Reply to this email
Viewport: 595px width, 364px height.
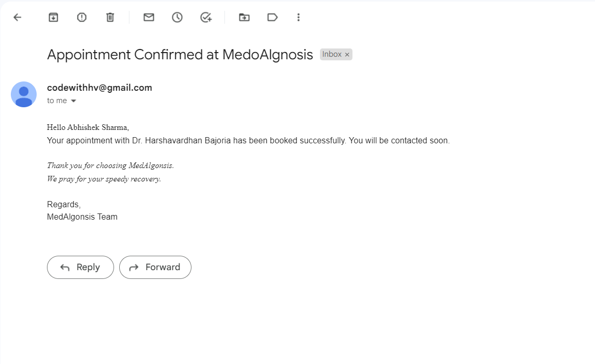click(81, 267)
